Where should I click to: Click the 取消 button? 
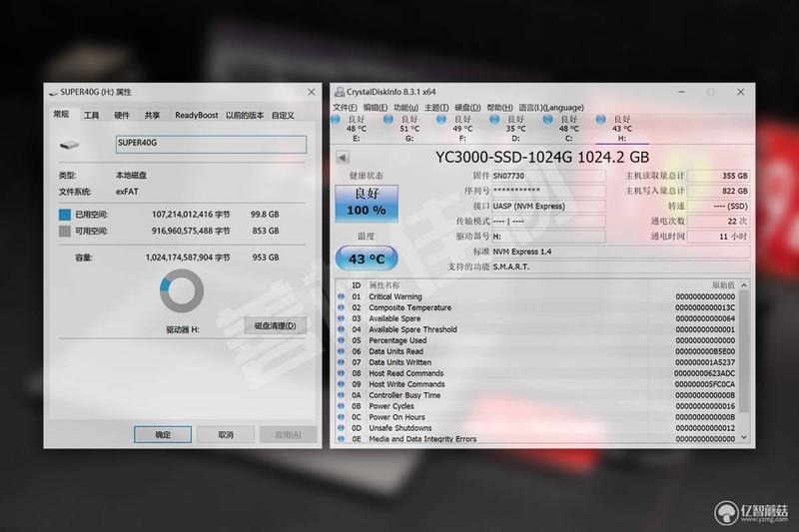(x=226, y=434)
